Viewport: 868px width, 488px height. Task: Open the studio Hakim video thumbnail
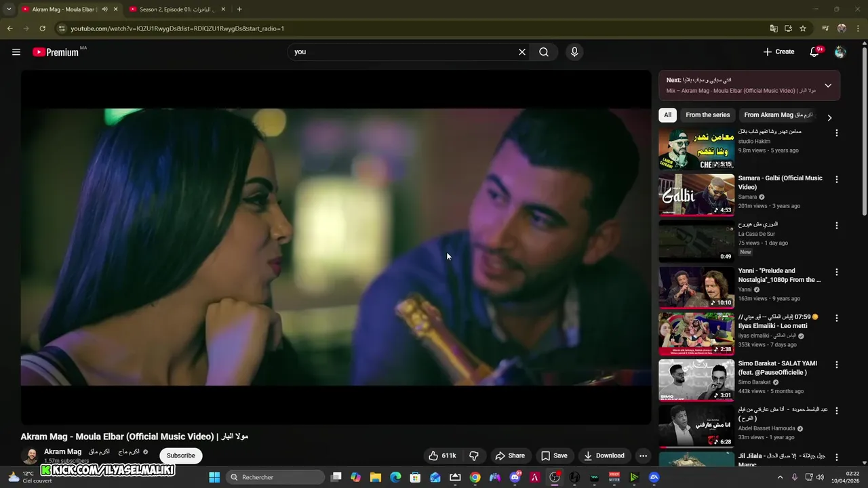pyautogui.click(x=696, y=148)
